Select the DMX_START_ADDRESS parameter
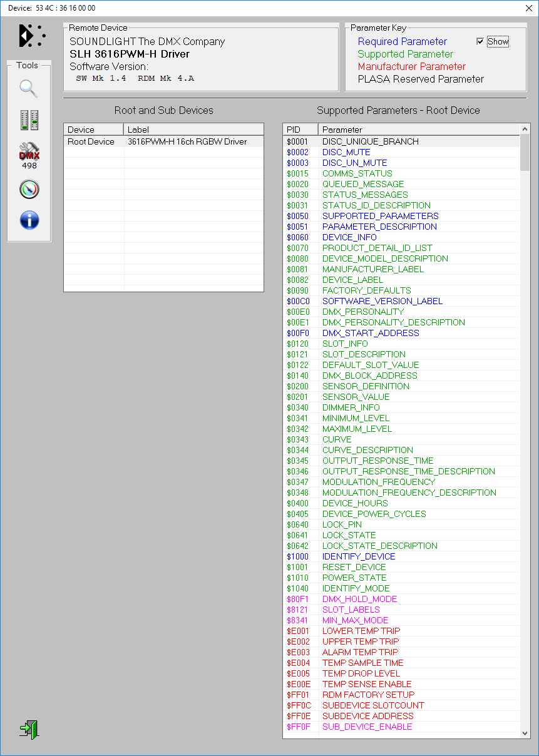Image resolution: width=539 pixels, height=756 pixels. click(371, 333)
